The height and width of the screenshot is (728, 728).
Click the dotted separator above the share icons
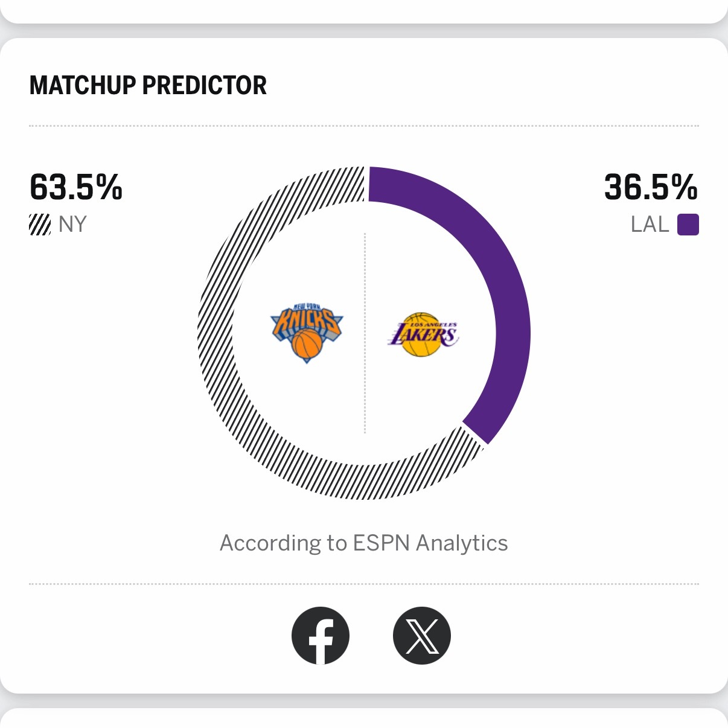pyautogui.click(x=364, y=584)
